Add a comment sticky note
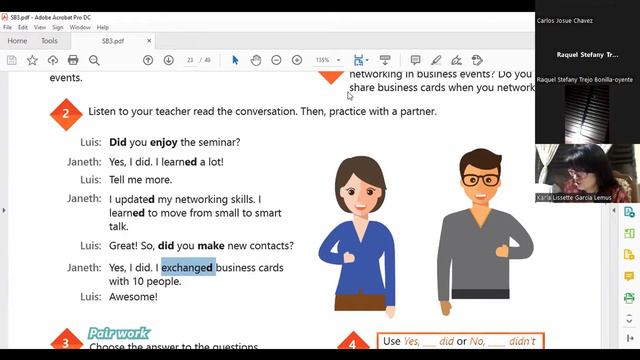 (x=416, y=60)
